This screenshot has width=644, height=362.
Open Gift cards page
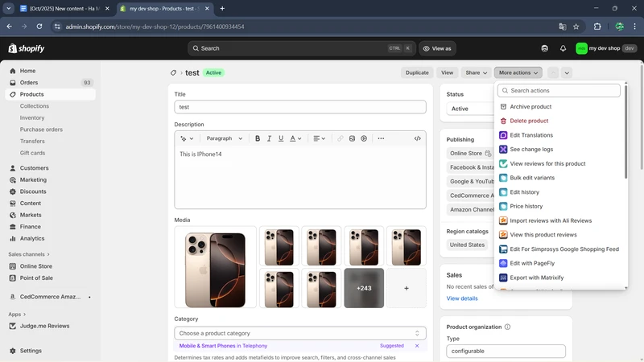[x=32, y=153]
